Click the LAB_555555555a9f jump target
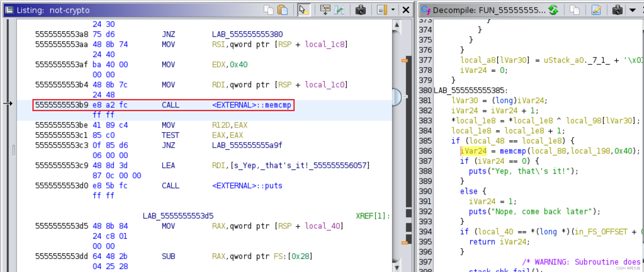Image resolution: width=644 pixels, height=272 pixels. coord(247,145)
